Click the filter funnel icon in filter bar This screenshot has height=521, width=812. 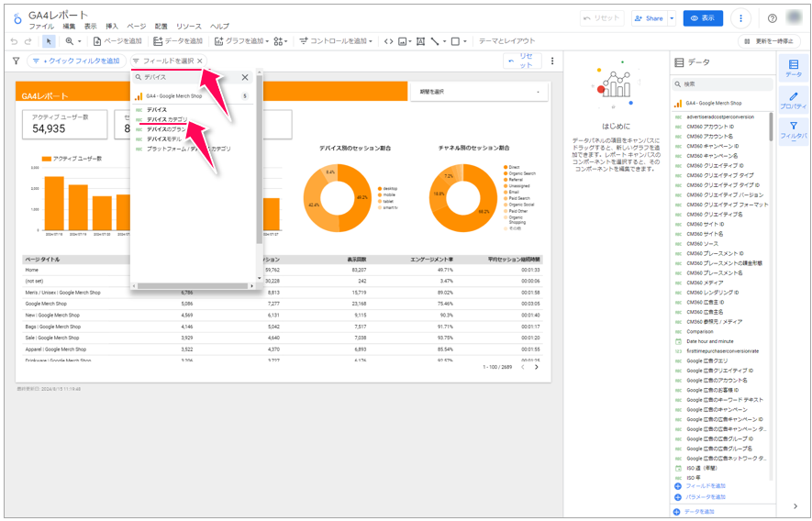(16, 61)
